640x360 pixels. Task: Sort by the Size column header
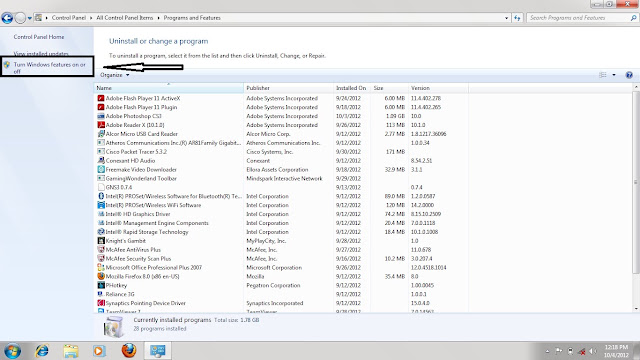[x=389, y=88]
